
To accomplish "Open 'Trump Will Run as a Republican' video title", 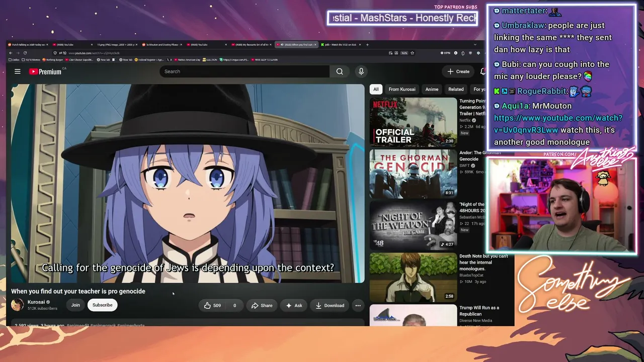I will pyautogui.click(x=479, y=310).
